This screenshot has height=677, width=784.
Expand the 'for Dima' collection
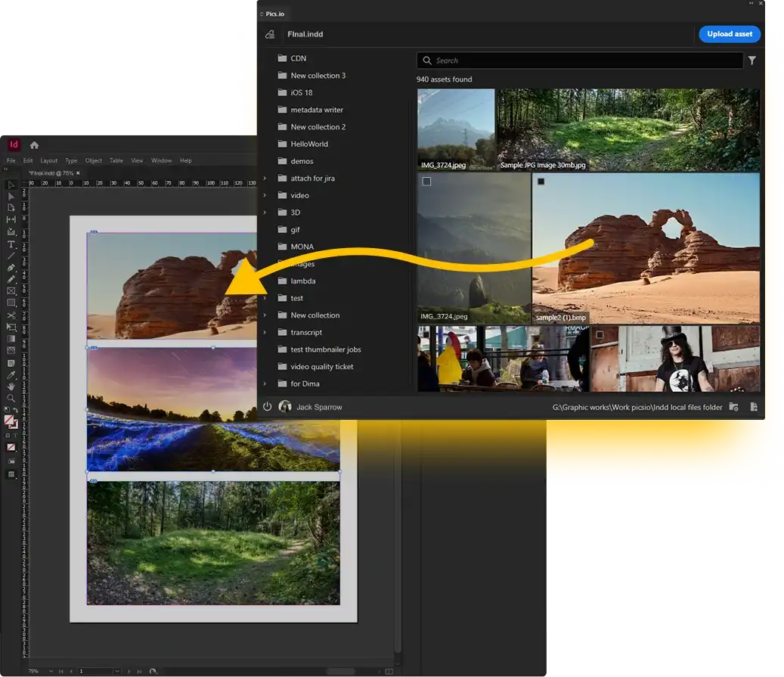265,384
